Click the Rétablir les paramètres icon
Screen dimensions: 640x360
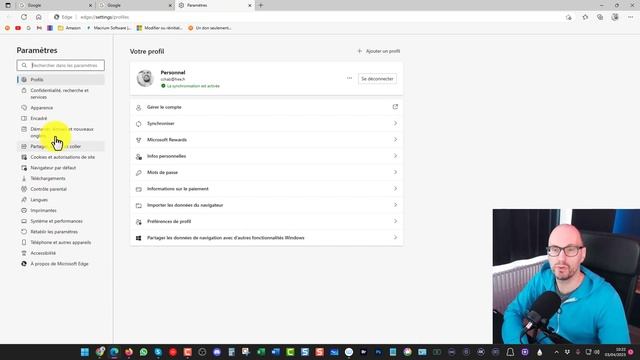pos(24,231)
